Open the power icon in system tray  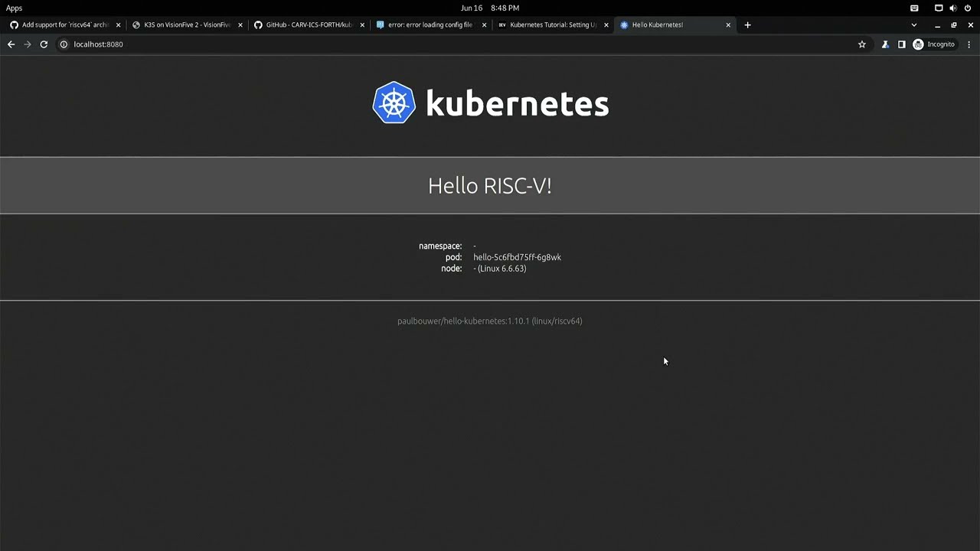(x=968, y=8)
